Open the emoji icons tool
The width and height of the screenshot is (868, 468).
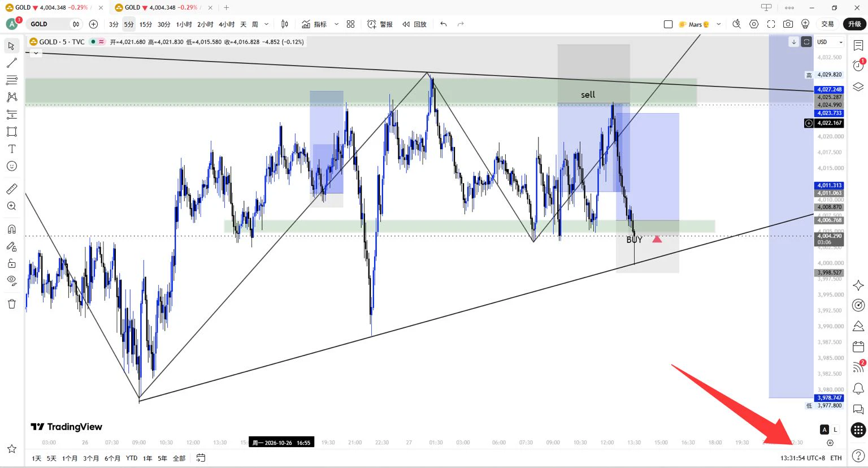[x=11, y=166]
